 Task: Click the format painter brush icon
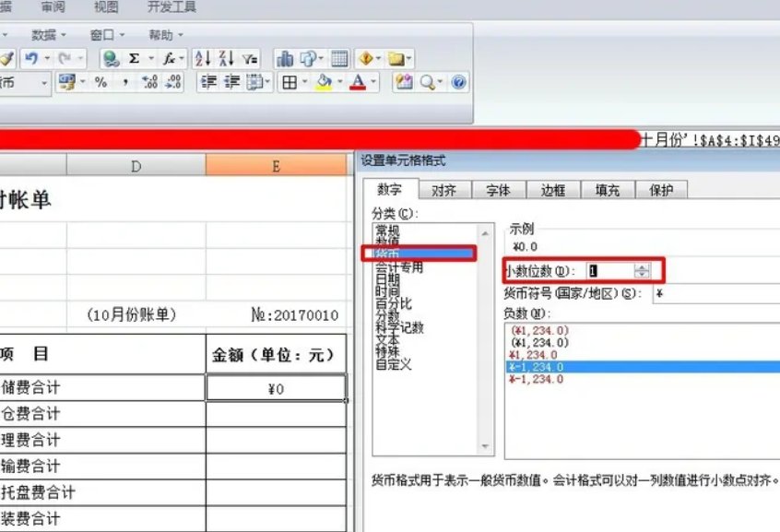[x=7, y=59]
